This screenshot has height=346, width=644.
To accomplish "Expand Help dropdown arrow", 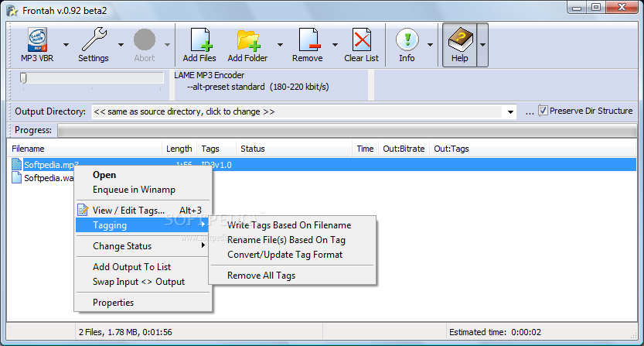I will coord(482,44).
